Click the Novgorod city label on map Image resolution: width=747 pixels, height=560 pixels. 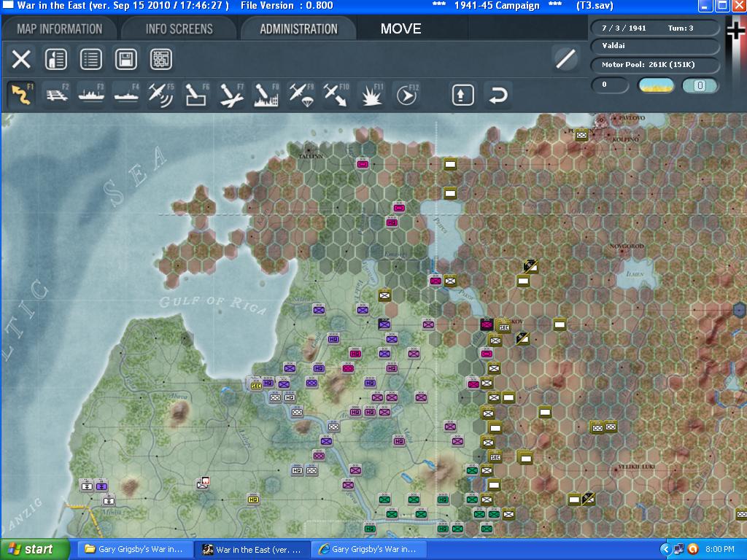pos(627,246)
